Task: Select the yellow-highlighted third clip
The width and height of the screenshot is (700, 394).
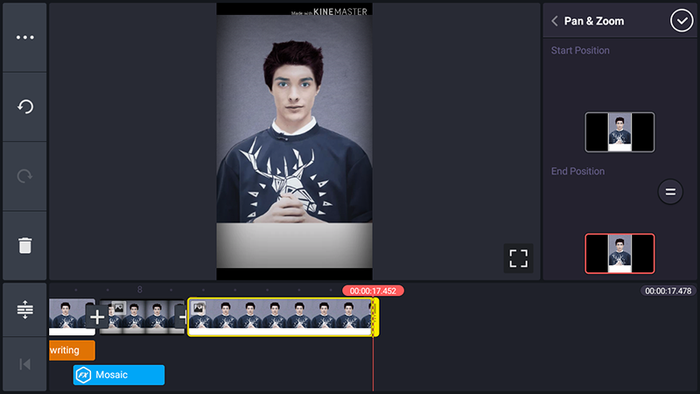Action: point(283,317)
